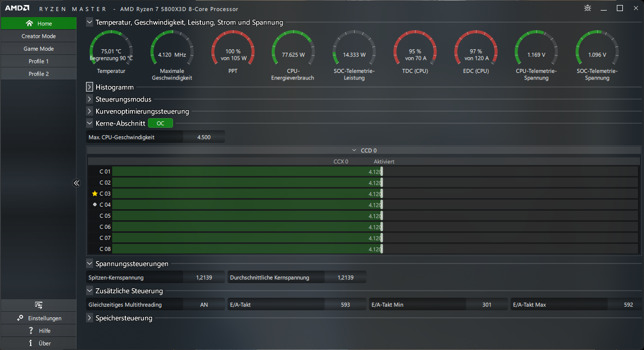Collapse the Spannungssteuerungen section
Image resolution: width=644 pixels, height=350 pixels.
click(x=90, y=263)
